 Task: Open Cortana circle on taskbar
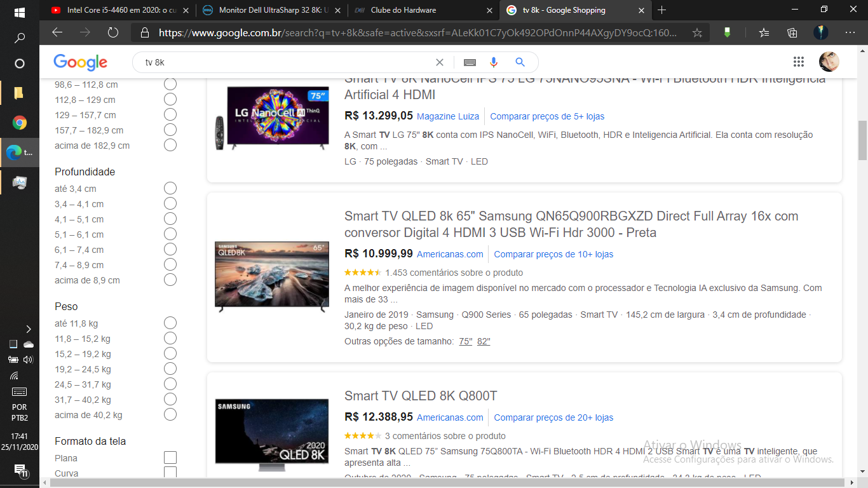(19, 64)
